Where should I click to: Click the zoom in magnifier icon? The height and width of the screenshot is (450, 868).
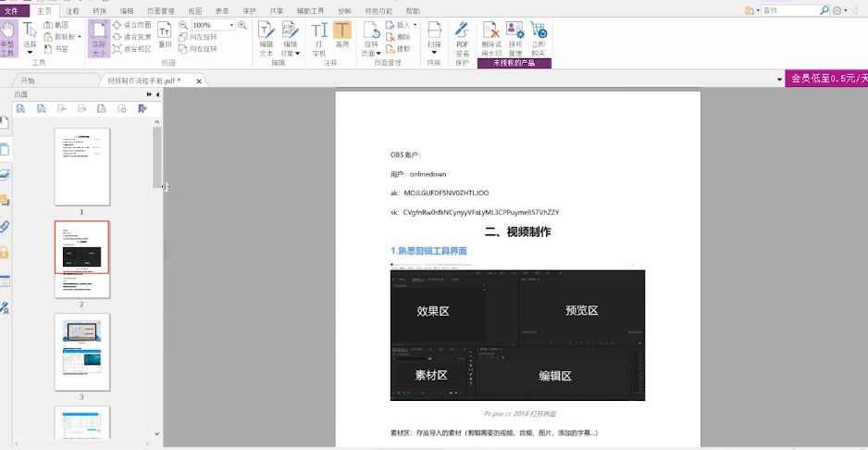[x=242, y=25]
